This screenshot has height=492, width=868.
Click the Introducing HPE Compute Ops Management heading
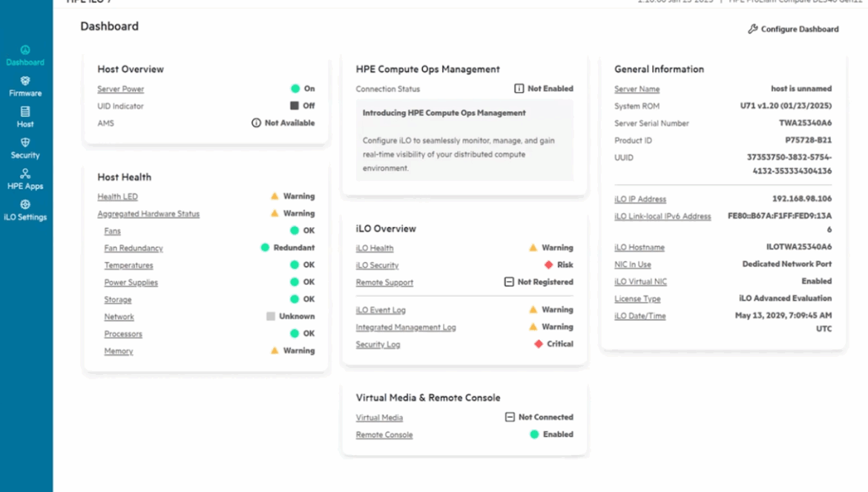[444, 113]
